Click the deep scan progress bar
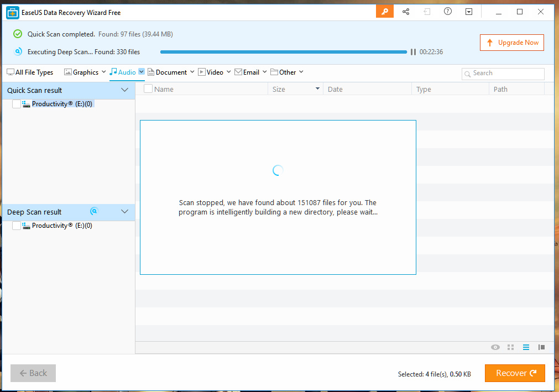 (x=284, y=52)
